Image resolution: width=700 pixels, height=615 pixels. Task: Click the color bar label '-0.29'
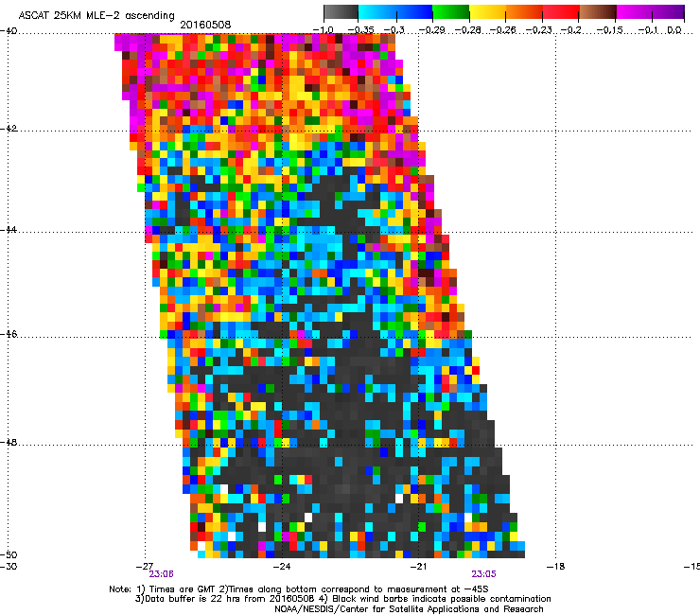coord(431,30)
